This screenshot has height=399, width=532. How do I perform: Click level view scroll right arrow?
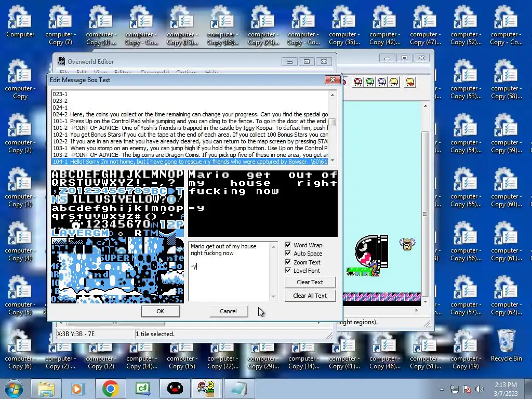(416, 310)
